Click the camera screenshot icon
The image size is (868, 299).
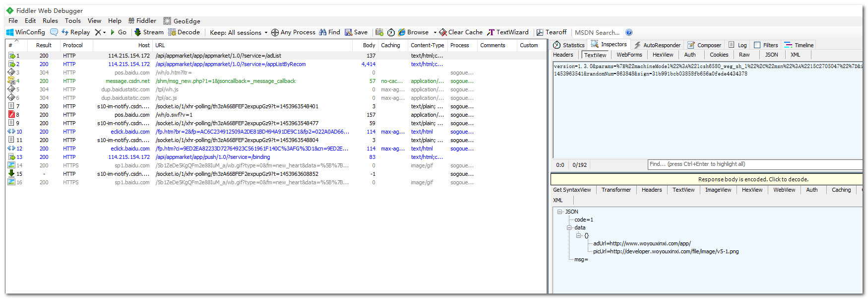[x=379, y=32]
